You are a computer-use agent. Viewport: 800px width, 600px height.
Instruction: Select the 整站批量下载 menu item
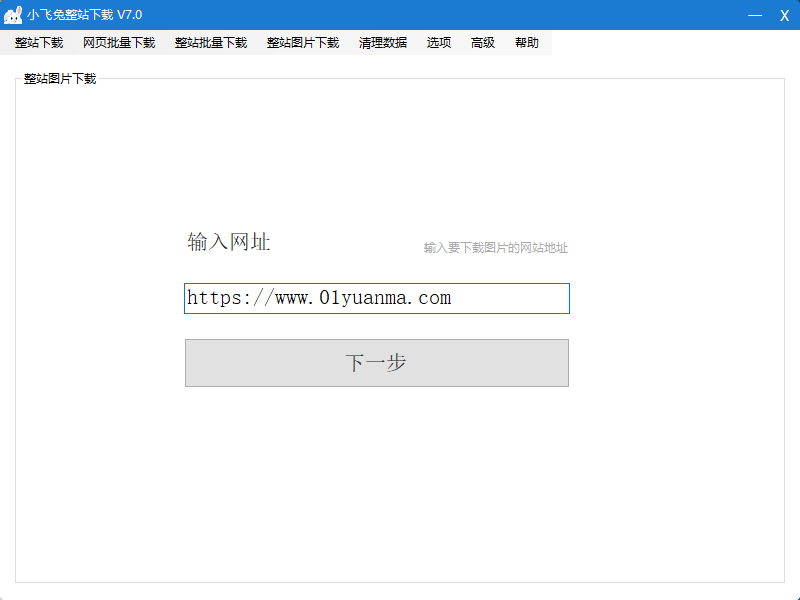[x=211, y=43]
